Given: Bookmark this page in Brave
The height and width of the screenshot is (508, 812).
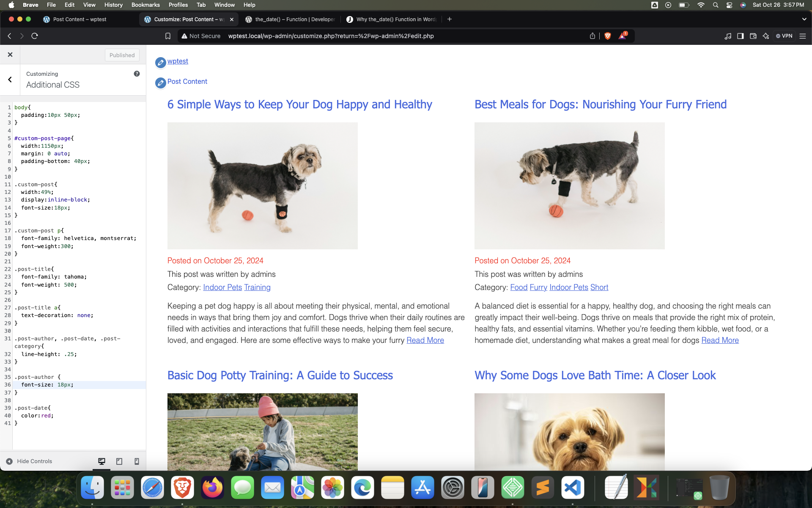Looking at the screenshot, I should pos(168,36).
